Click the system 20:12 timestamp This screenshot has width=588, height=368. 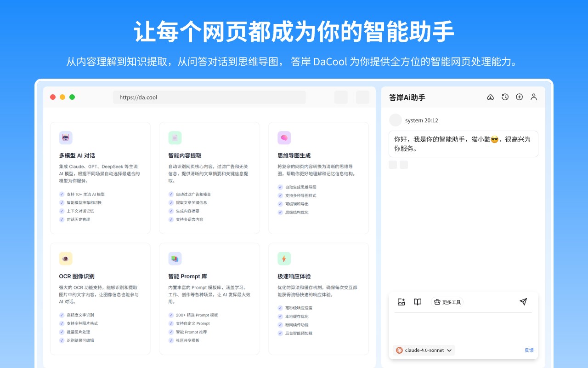tap(422, 121)
